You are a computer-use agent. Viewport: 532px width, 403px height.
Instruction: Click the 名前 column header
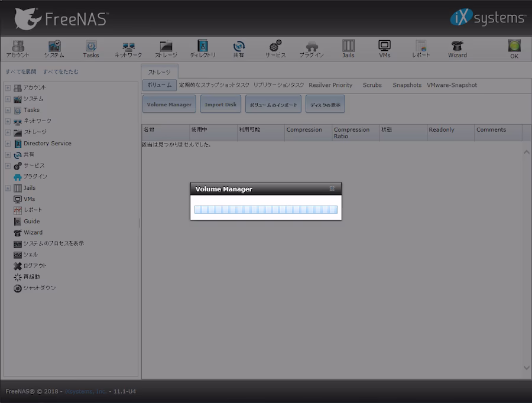(166, 132)
